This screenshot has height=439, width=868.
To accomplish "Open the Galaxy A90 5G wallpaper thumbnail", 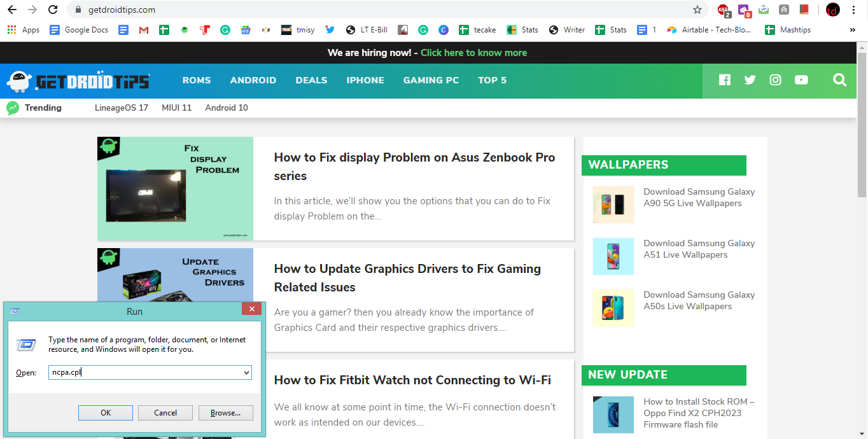I will point(613,204).
